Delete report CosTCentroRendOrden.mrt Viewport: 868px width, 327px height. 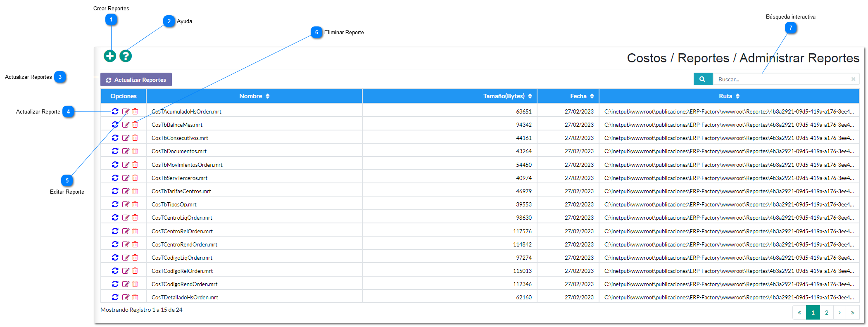tap(135, 244)
